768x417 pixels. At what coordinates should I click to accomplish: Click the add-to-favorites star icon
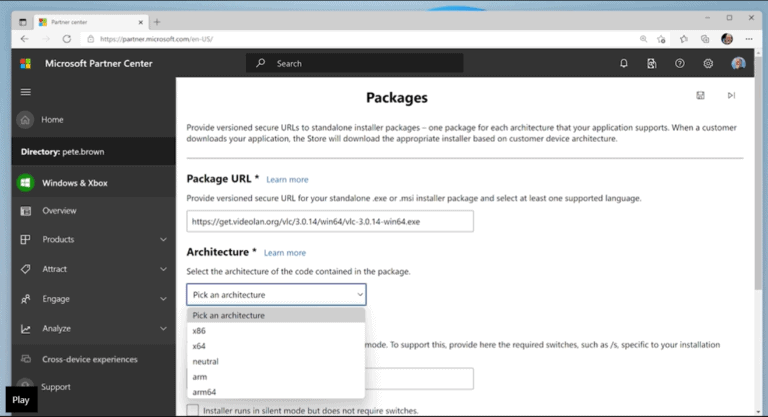[x=661, y=39]
